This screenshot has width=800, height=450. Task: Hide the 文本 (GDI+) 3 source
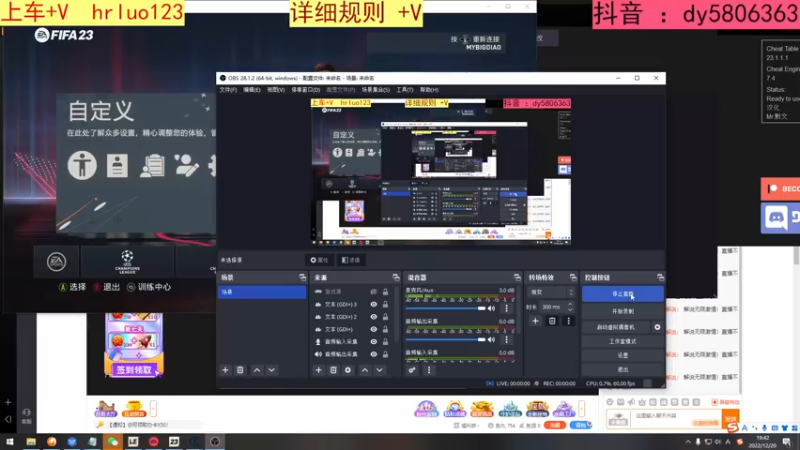click(x=373, y=304)
